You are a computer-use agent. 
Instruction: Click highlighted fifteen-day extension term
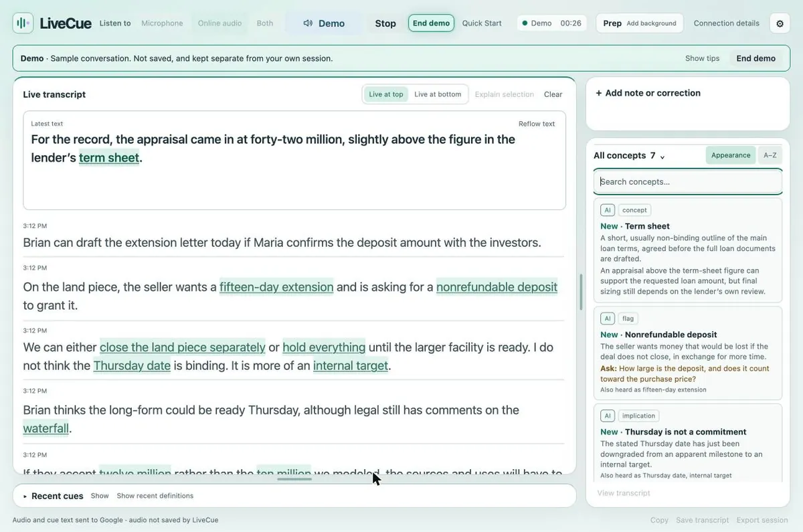click(276, 287)
